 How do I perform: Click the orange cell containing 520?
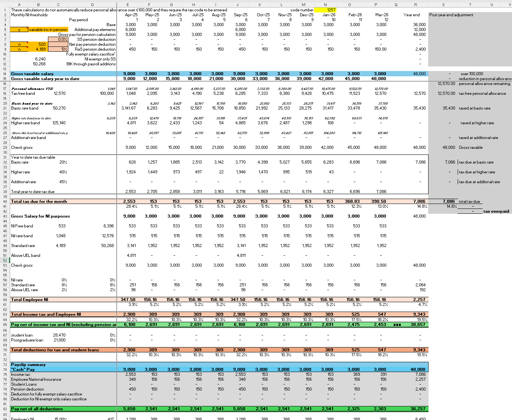[x=38, y=44]
